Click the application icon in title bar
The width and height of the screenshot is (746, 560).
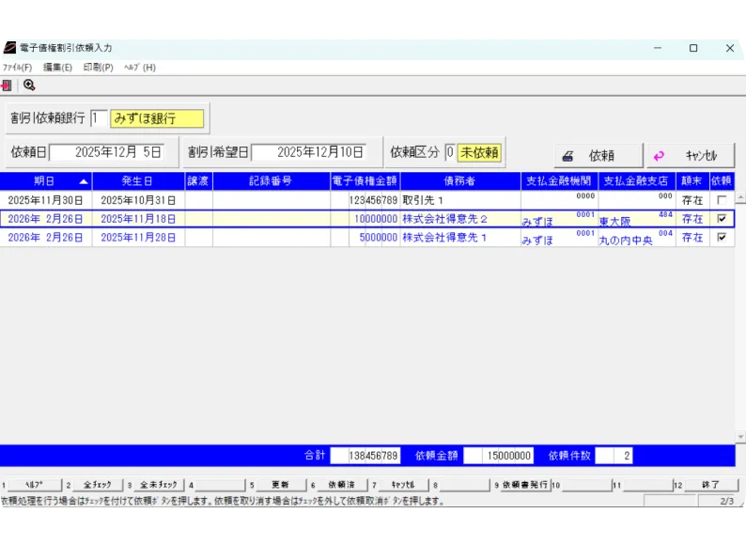[x=9, y=48]
